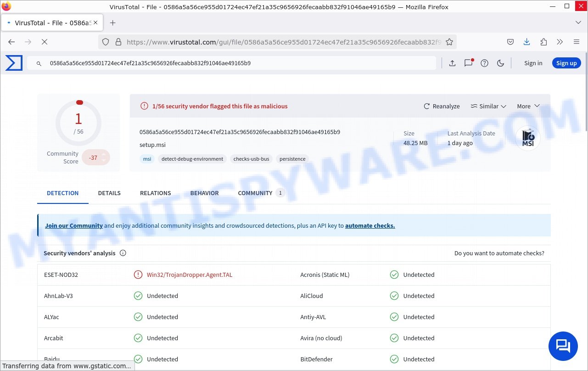Click the Community tab count badge
Image resolution: width=588 pixels, height=371 pixels.
pyautogui.click(x=280, y=193)
